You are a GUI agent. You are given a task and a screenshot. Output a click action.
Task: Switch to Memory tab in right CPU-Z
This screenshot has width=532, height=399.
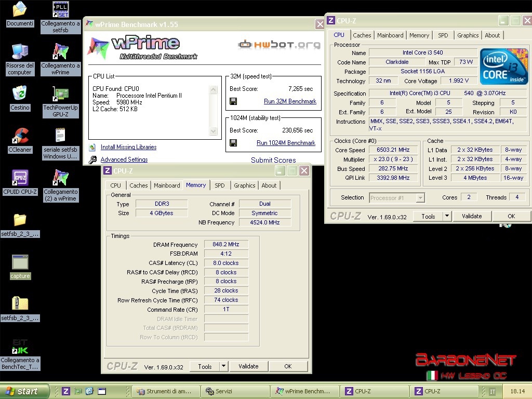[419, 35]
